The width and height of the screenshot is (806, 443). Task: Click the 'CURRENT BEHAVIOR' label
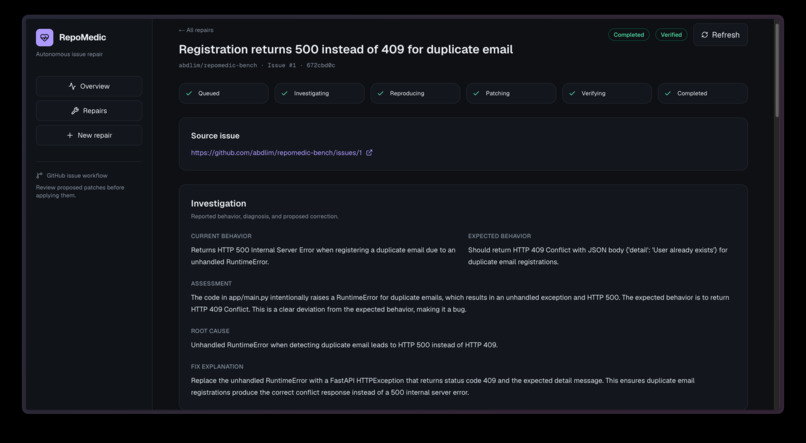point(221,236)
